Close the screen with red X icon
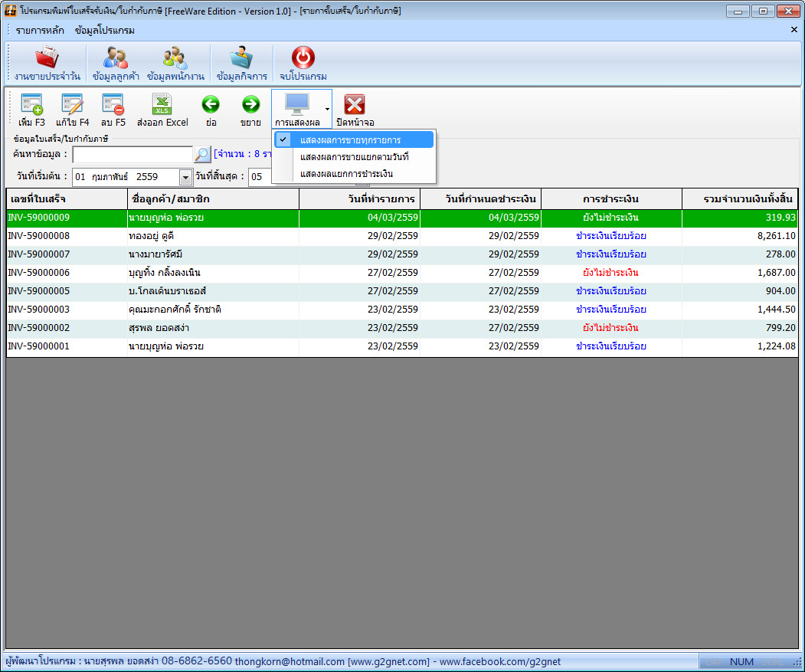805x672 pixels. tap(355, 105)
